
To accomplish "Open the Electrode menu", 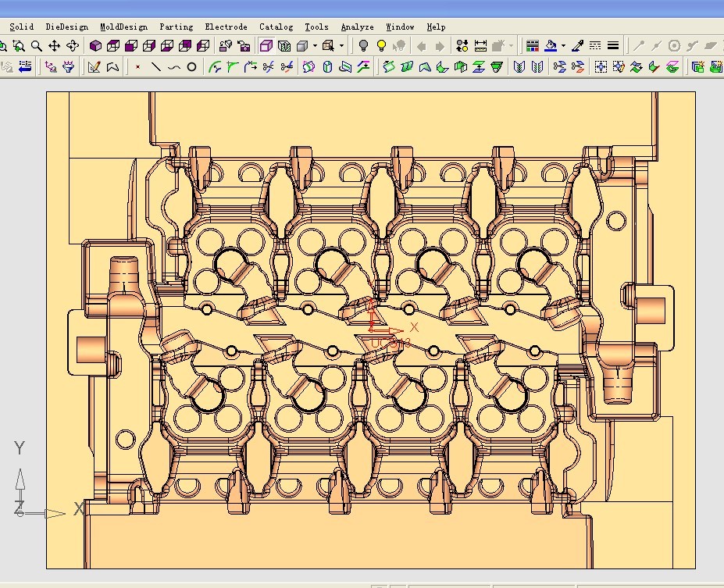I will pos(226,27).
